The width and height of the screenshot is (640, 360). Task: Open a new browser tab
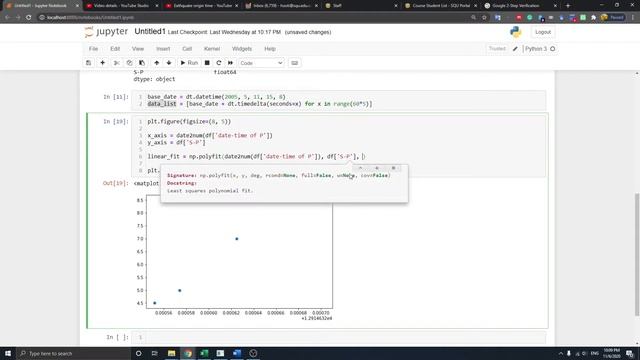tap(567, 6)
